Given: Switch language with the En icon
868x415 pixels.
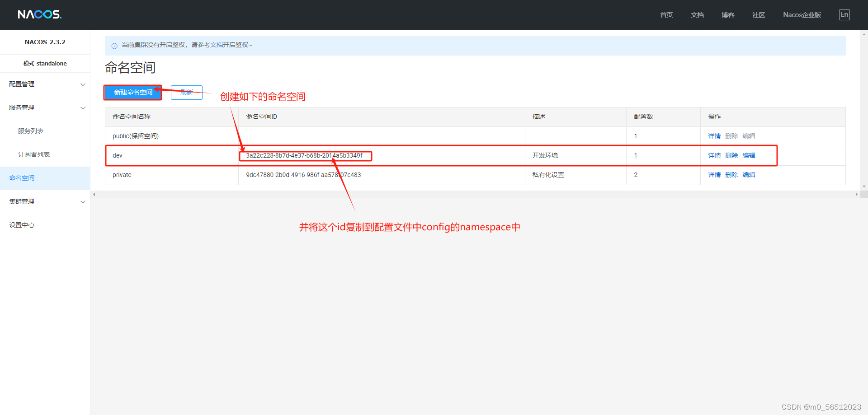Looking at the screenshot, I should tap(844, 14).
